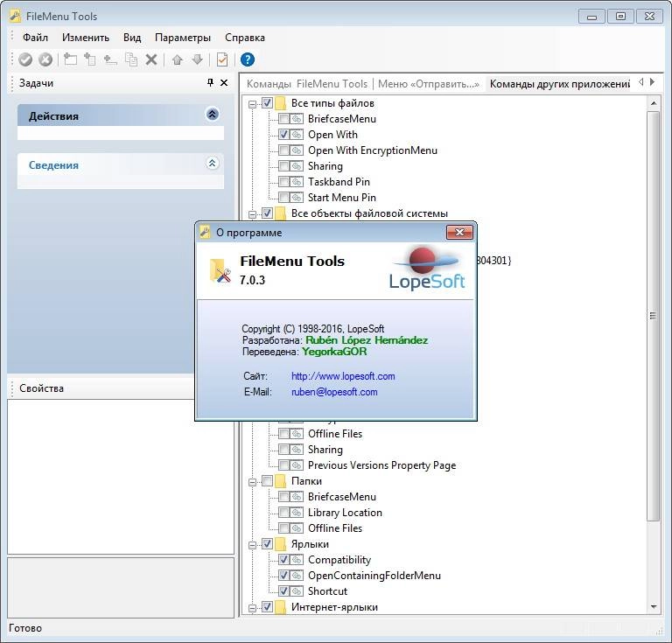This screenshot has height=643, width=672.
Task: Check the Taskband Pin checkbox
Action: 283,182
